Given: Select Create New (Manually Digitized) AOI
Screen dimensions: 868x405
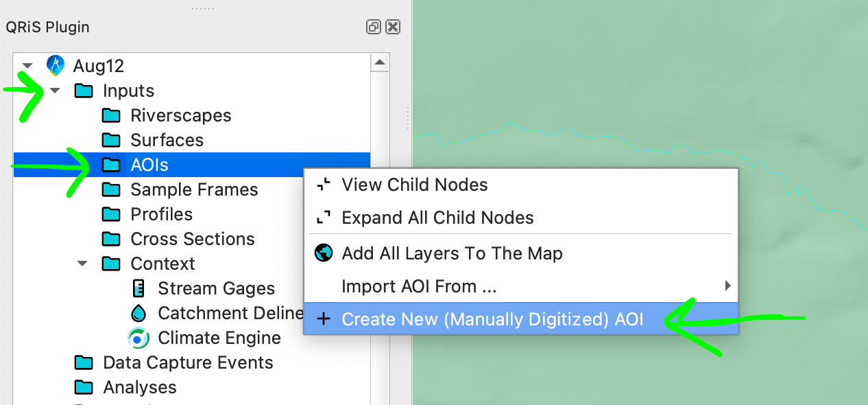Looking at the screenshot, I should click(521, 319).
